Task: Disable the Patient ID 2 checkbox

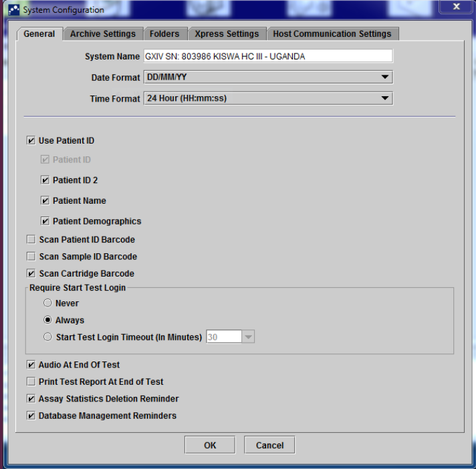Action: 45,180
